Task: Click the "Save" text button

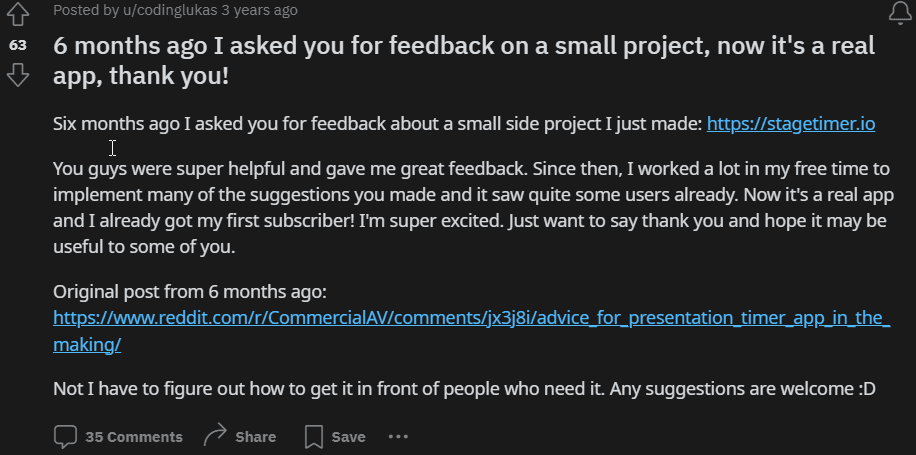Action: coord(348,437)
